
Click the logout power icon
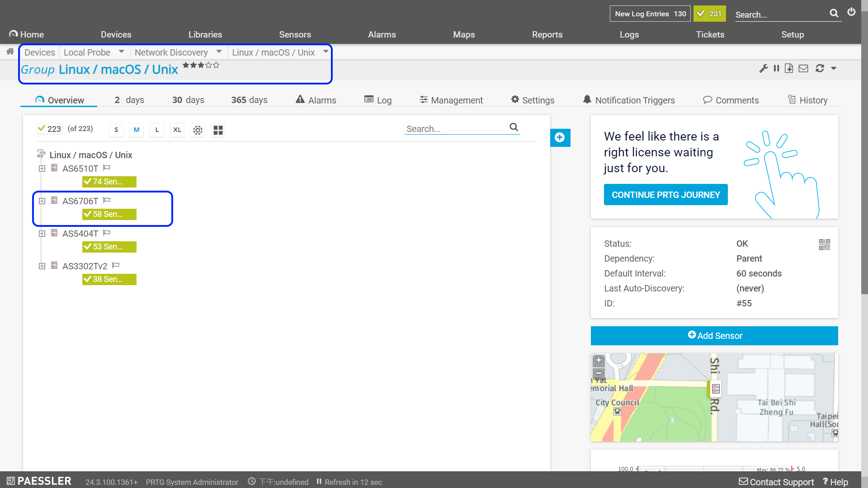pyautogui.click(x=851, y=12)
